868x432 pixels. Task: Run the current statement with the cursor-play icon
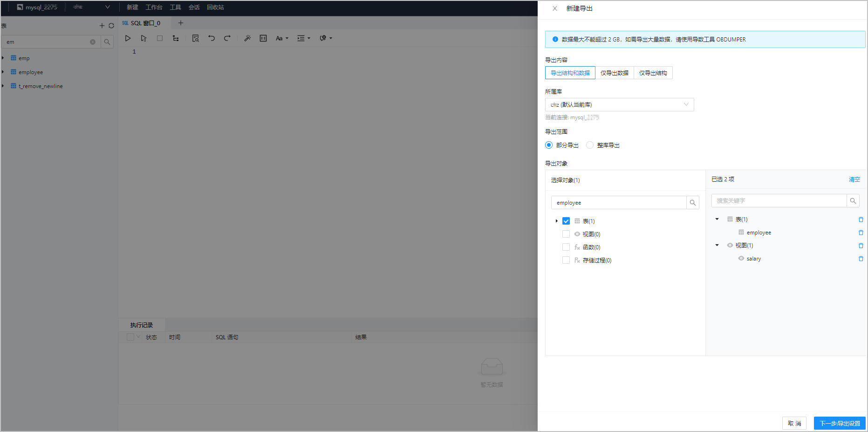pos(144,38)
